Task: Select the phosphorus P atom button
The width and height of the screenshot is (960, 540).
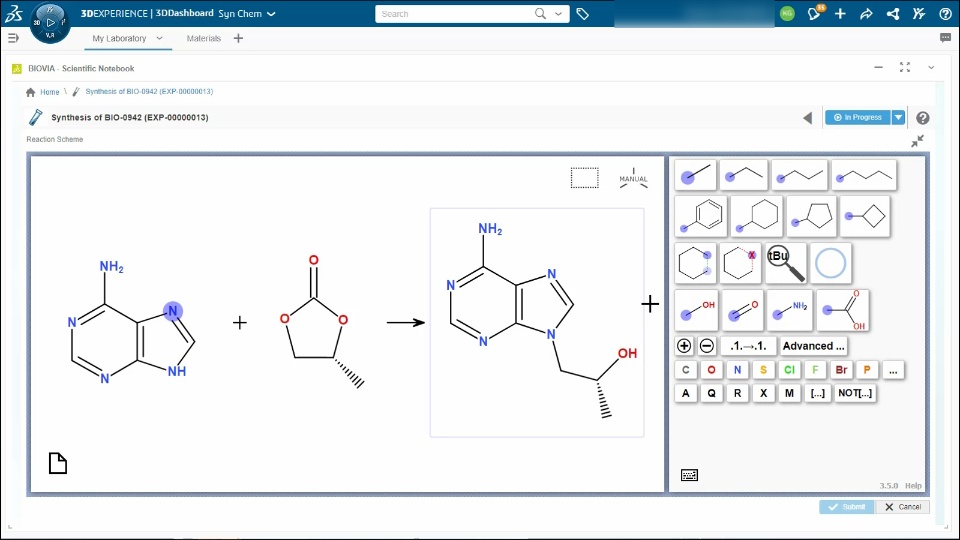Action: pos(867,370)
